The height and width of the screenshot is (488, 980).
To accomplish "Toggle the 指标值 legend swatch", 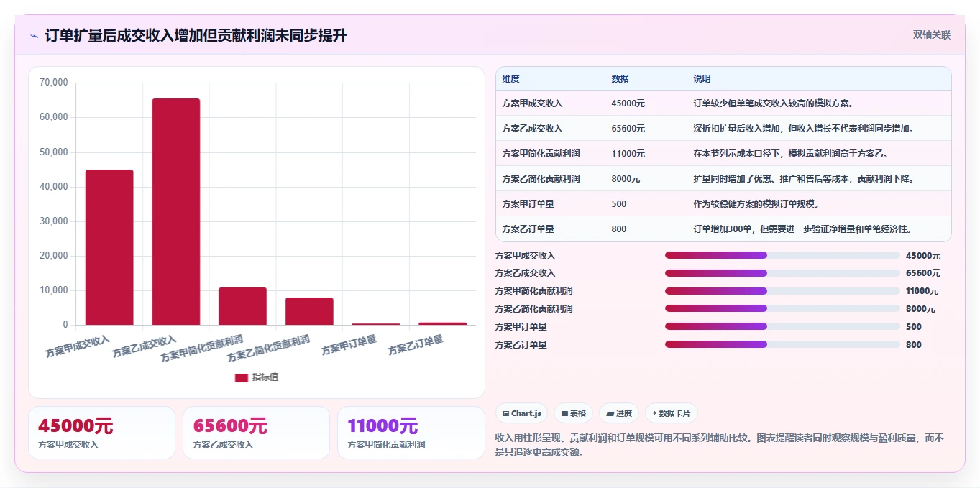I will (x=242, y=377).
